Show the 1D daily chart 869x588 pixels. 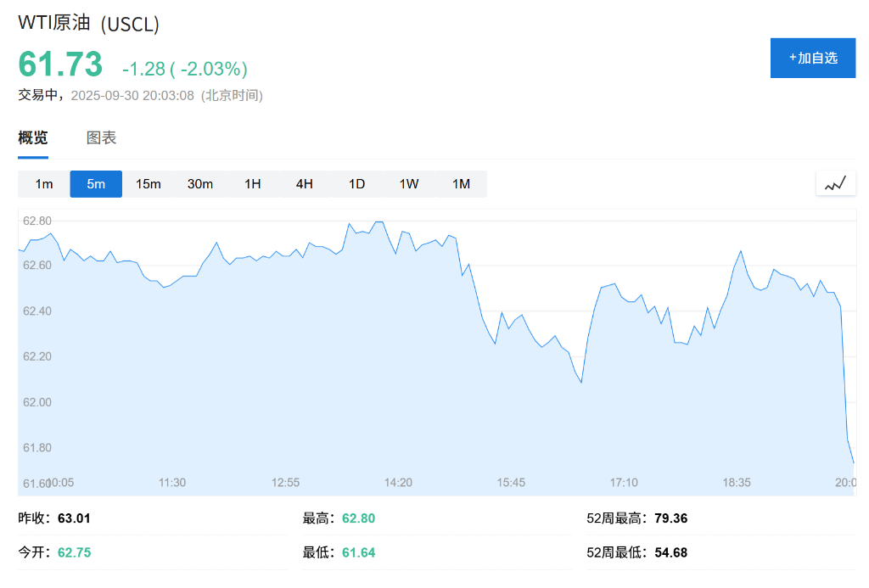pyautogui.click(x=356, y=184)
